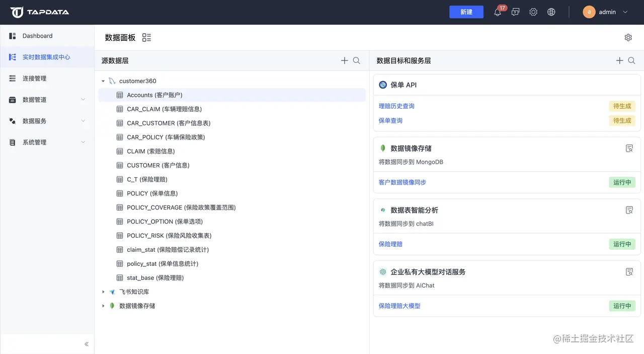This screenshot has height=354, width=644.
Task: Open the 保险理赔大模型 task link
Action: (399, 306)
